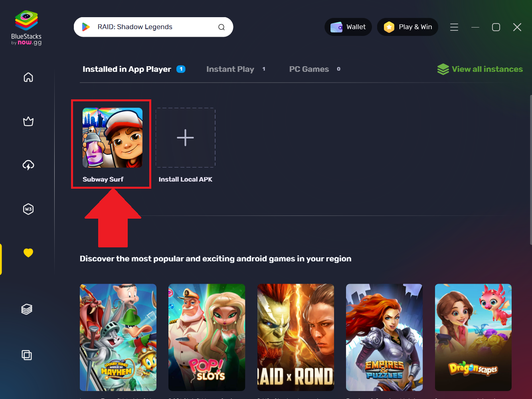
Task: Switch to the Instant Play tab
Action: pyautogui.click(x=230, y=69)
